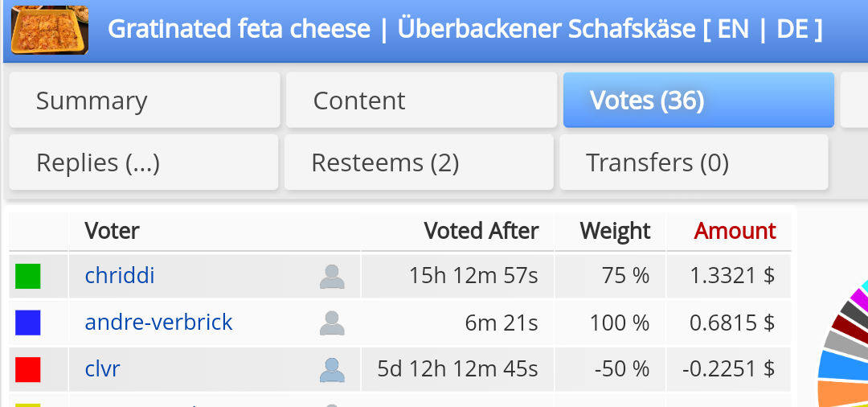Click the user profile icon beside chriddi
868x407 pixels.
pyautogui.click(x=332, y=277)
